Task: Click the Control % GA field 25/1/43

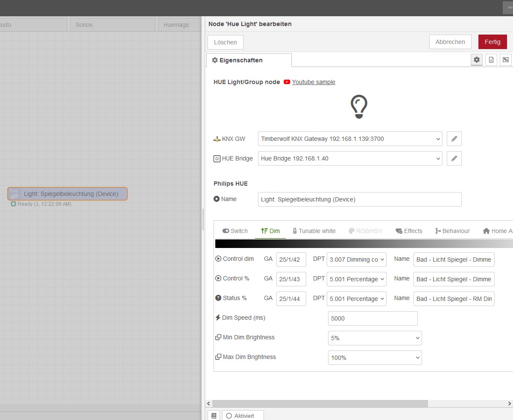Action: (291, 279)
